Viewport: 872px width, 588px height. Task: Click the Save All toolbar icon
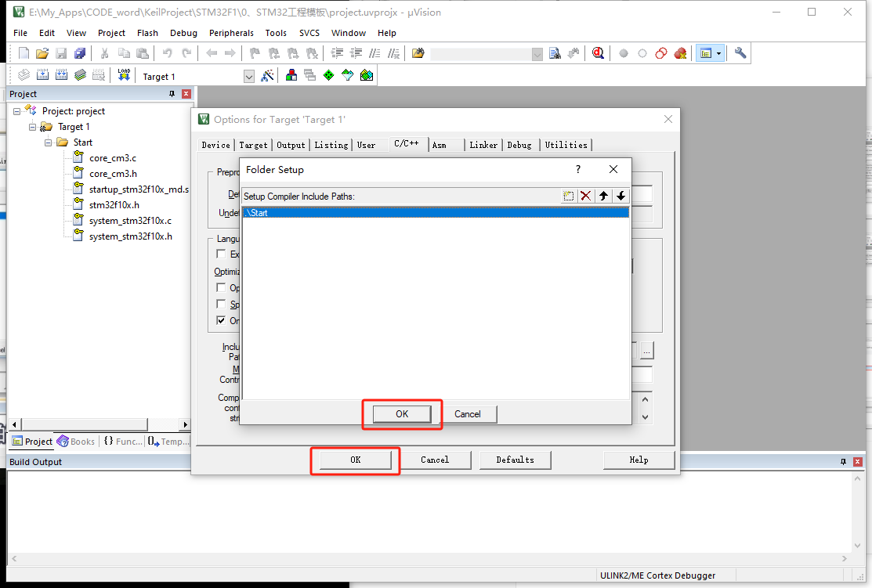[x=80, y=53]
